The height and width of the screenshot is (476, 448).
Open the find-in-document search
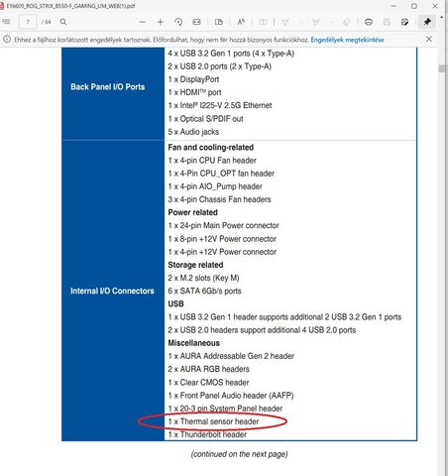[63, 22]
